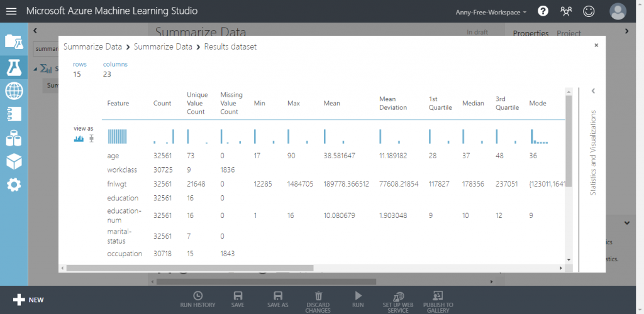Image resolution: width=644 pixels, height=314 pixels.
Task: Click the marital-status feature row
Action: (333, 236)
